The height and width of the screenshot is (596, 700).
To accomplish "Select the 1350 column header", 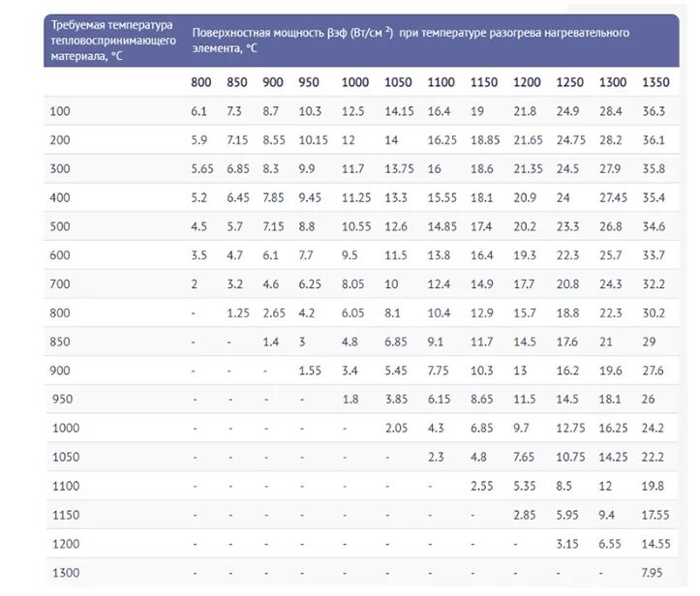I will 655,82.
